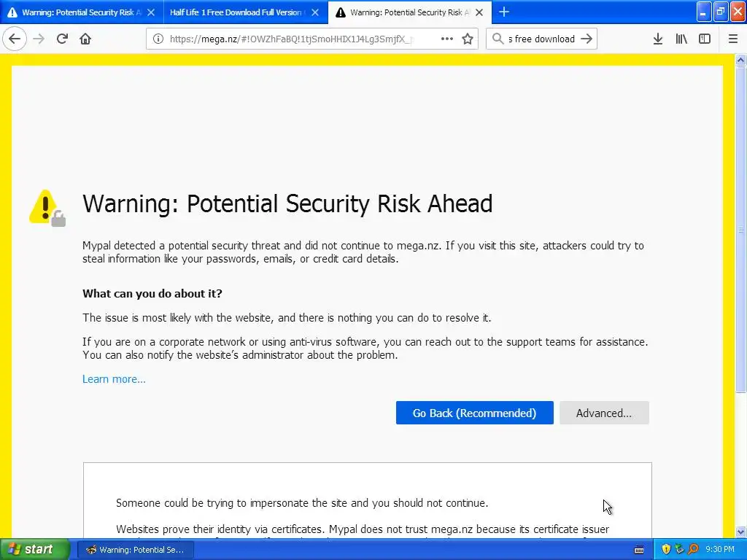
Task: Click the security shield tray icon
Action: tap(666, 550)
